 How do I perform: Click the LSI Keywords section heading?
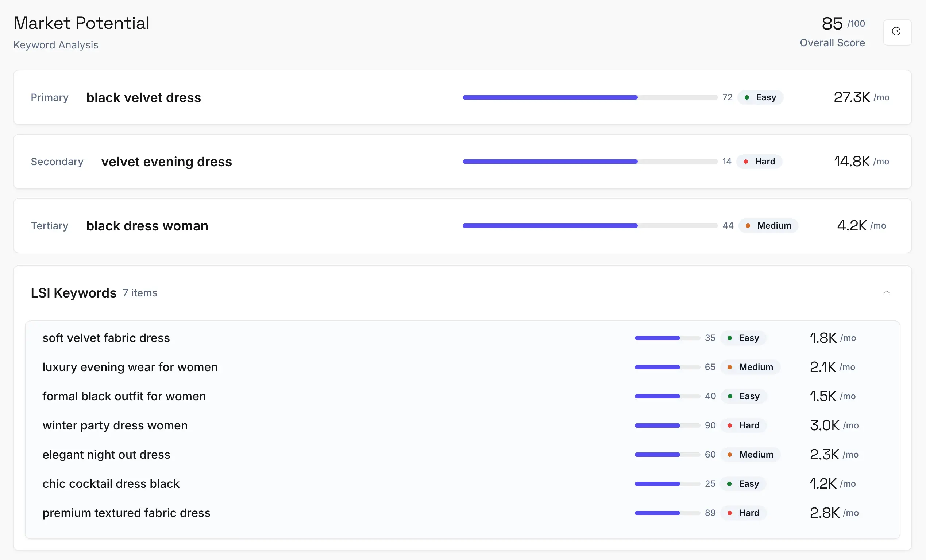(x=74, y=293)
